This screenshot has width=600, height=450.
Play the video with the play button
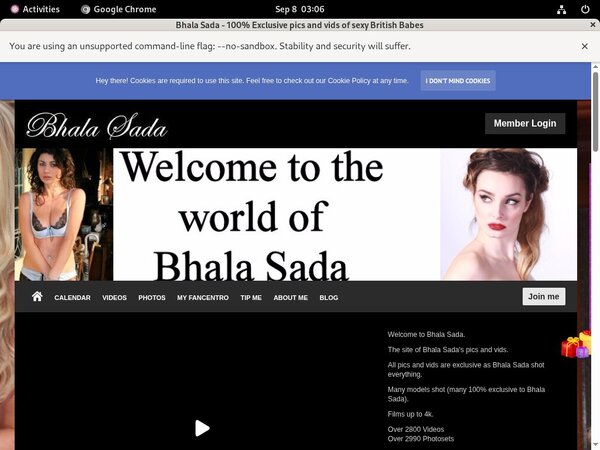click(202, 428)
